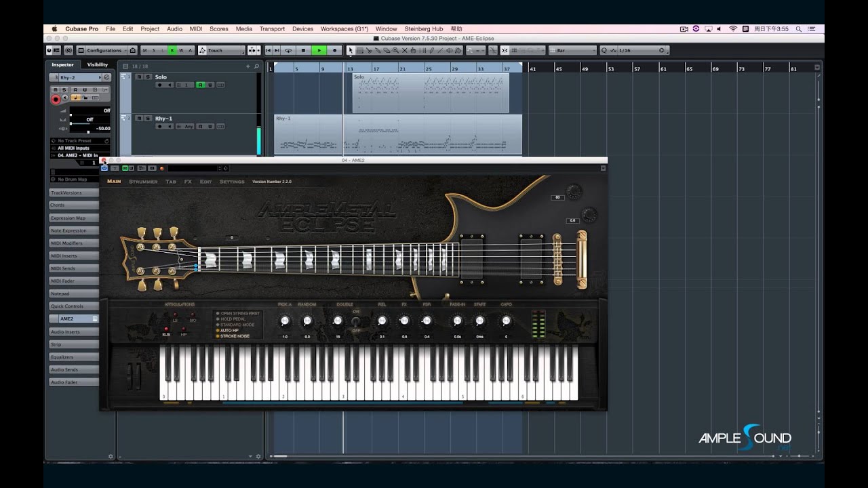Mute the Solo track
This screenshot has height=488, width=868.
[139, 77]
